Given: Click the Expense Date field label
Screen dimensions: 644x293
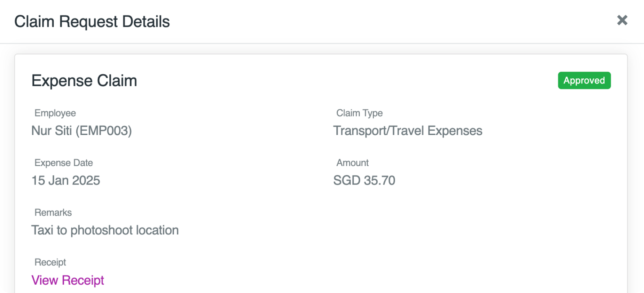Looking at the screenshot, I should point(63,162).
